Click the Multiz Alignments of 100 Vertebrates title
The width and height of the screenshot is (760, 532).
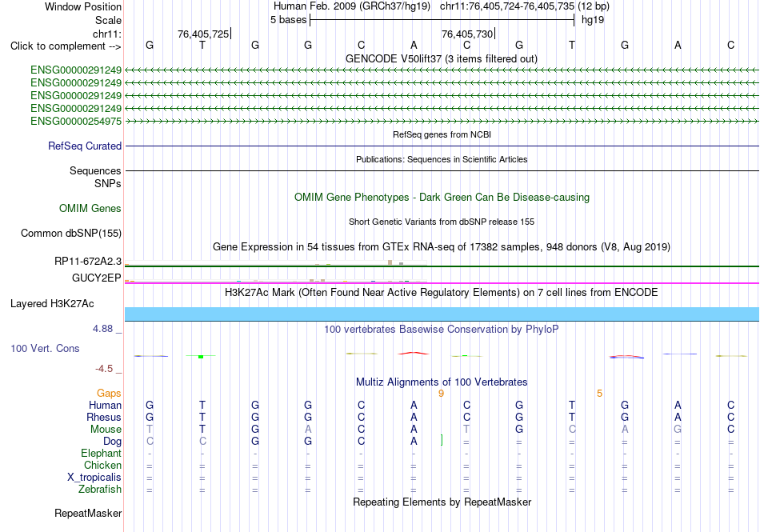[442, 382]
